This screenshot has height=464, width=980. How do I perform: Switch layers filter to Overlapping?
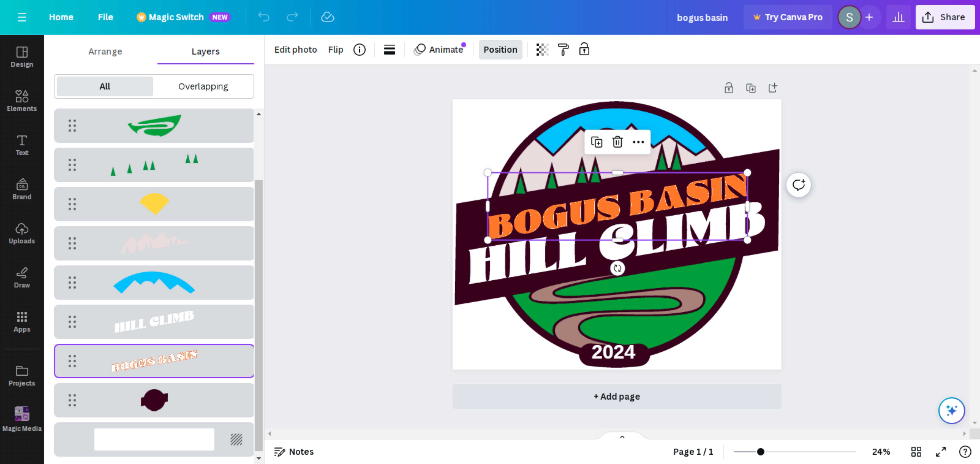coord(203,86)
